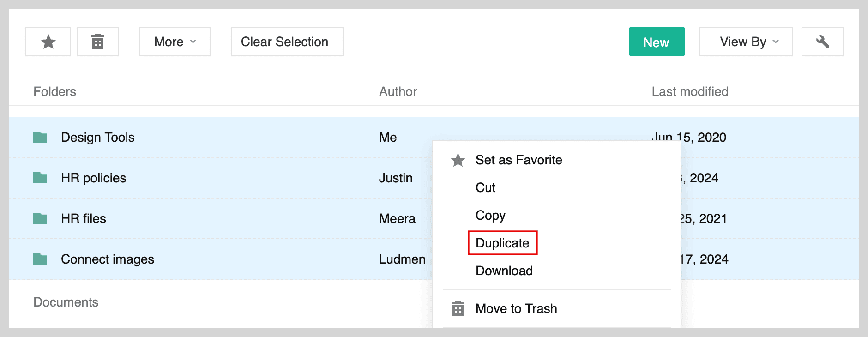Choose Cut from the context menu
868x337 pixels.
click(485, 187)
